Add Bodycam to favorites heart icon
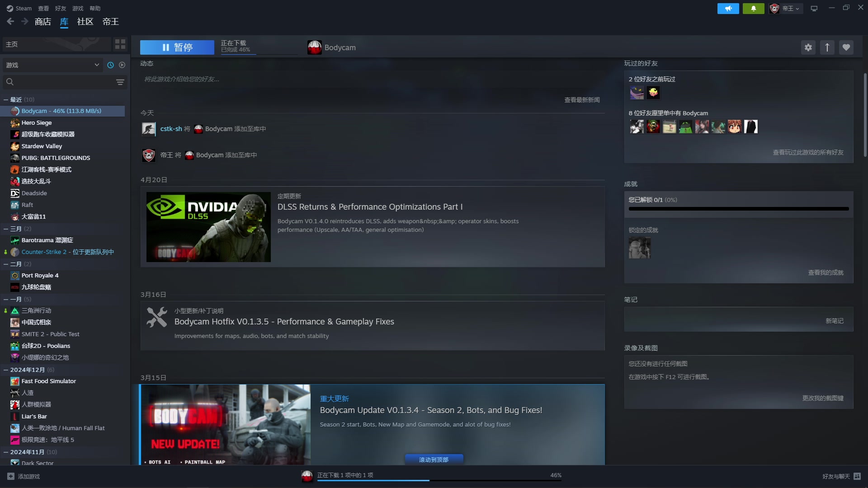 tap(846, 47)
